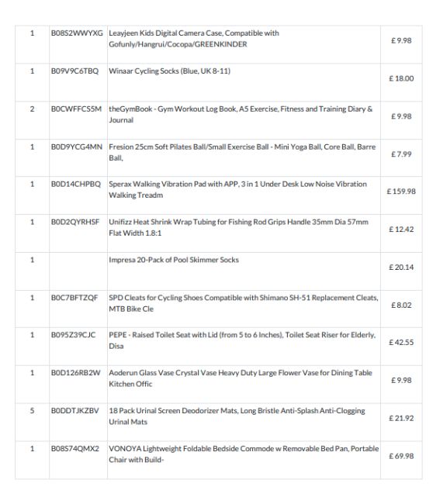433x504 pixels.
Task: Select ASIN B0D2QYRHSF for the Unifizz tubing
Action: tap(75, 222)
